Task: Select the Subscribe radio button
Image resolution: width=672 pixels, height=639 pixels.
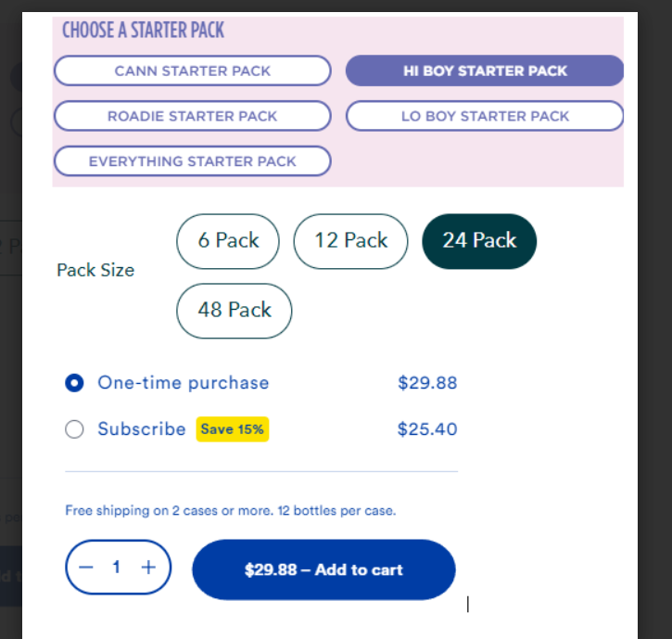Action: tap(74, 428)
